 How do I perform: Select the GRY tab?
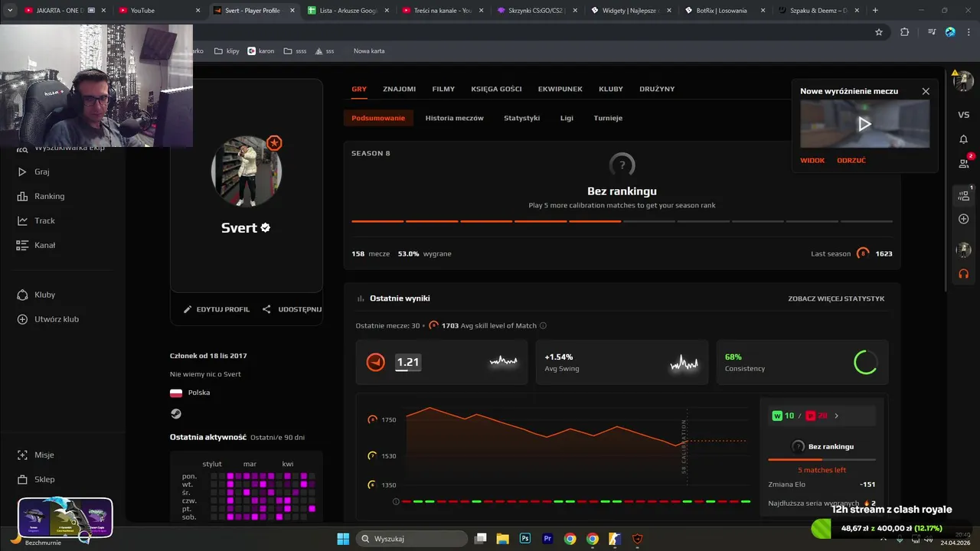[x=359, y=89]
